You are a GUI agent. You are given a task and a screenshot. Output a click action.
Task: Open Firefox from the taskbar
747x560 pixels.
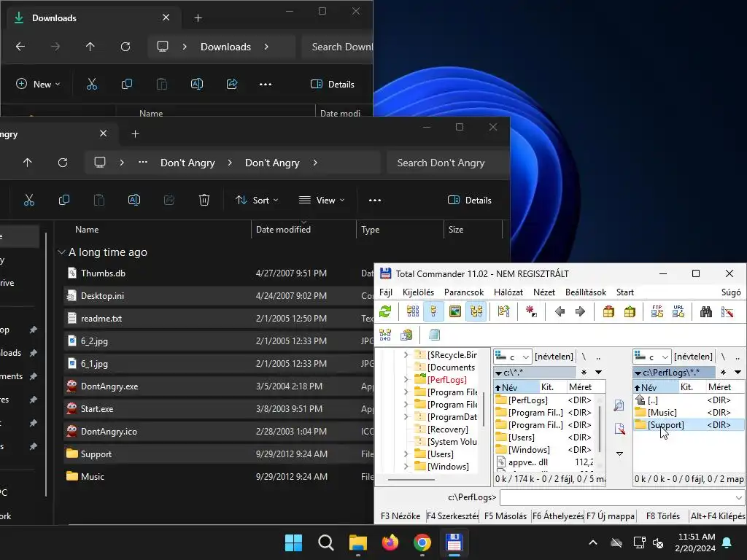[x=390, y=542]
